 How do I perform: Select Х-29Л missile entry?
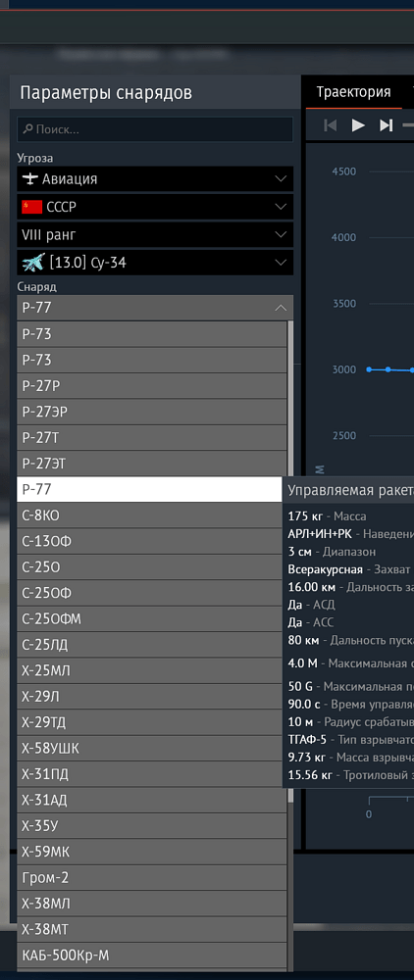click(152, 697)
